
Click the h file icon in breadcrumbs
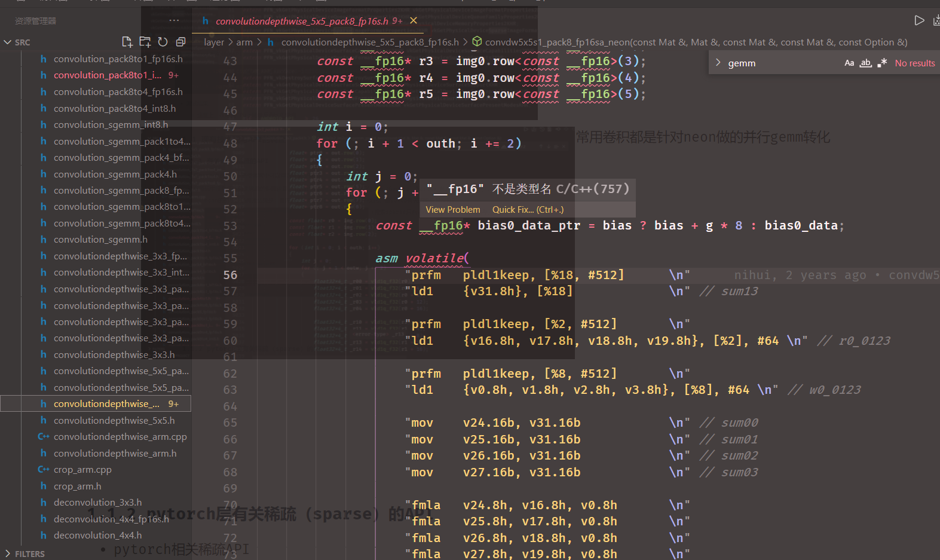click(x=271, y=42)
